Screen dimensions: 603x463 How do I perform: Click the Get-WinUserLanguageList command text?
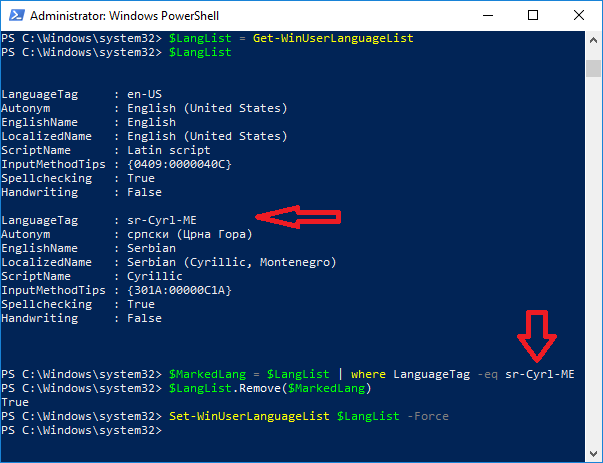333,38
